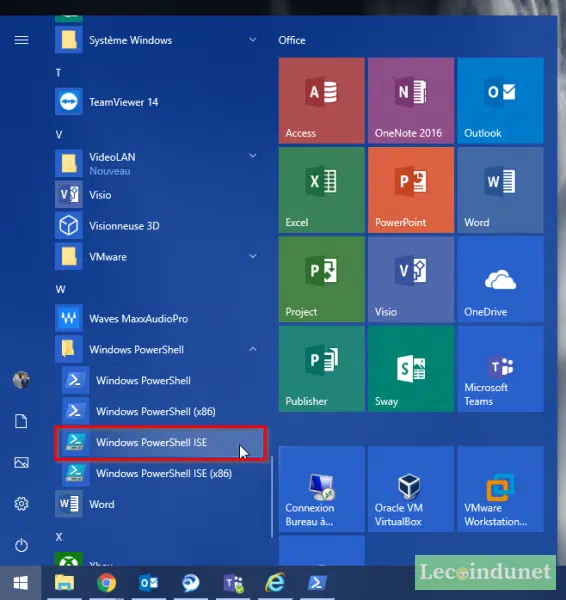This screenshot has width=566, height=600.
Task: Click the app list scrollbar
Action: tap(271, 496)
